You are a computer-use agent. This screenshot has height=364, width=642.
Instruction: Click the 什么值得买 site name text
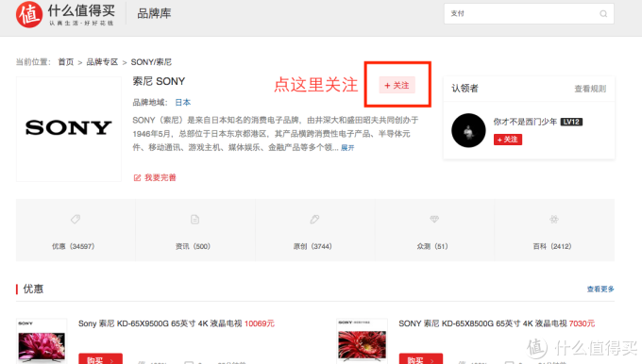(81, 10)
